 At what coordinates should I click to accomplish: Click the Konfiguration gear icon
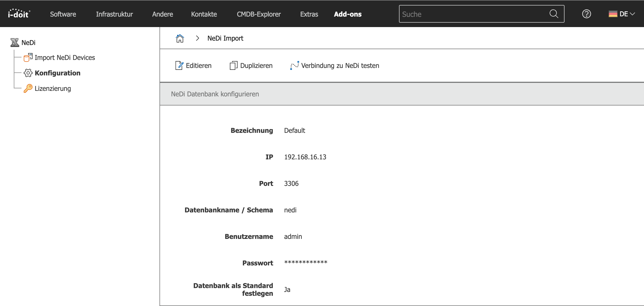point(28,73)
